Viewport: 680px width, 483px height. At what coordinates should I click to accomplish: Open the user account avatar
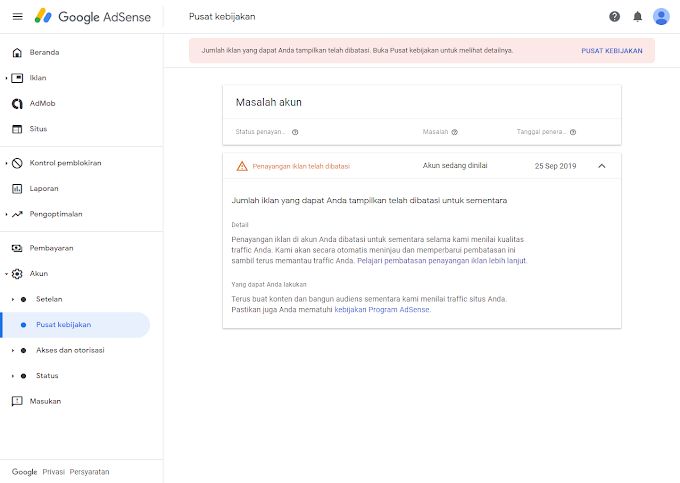click(661, 16)
